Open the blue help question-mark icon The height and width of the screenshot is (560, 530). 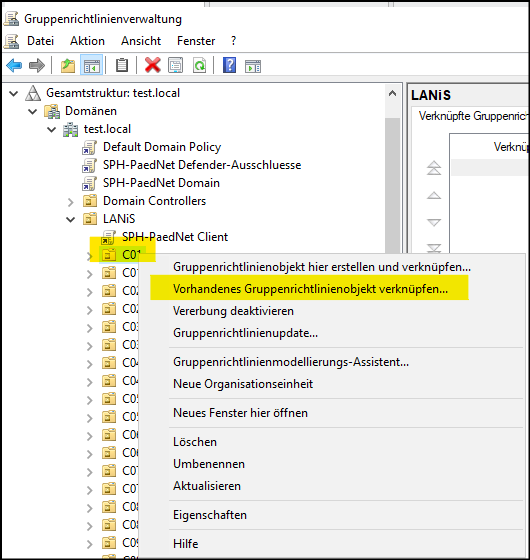[229, 65]
